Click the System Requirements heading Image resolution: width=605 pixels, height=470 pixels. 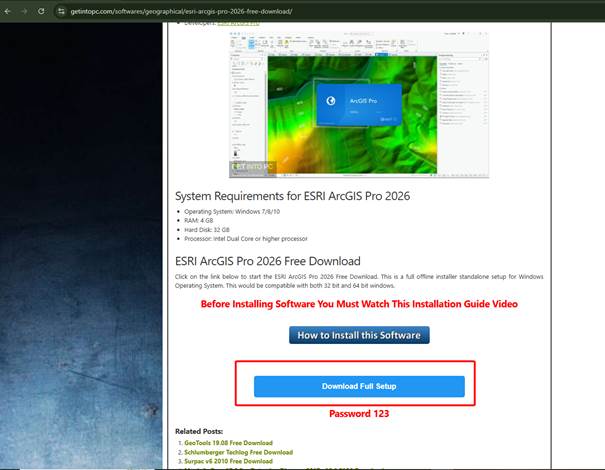[292, 196]
